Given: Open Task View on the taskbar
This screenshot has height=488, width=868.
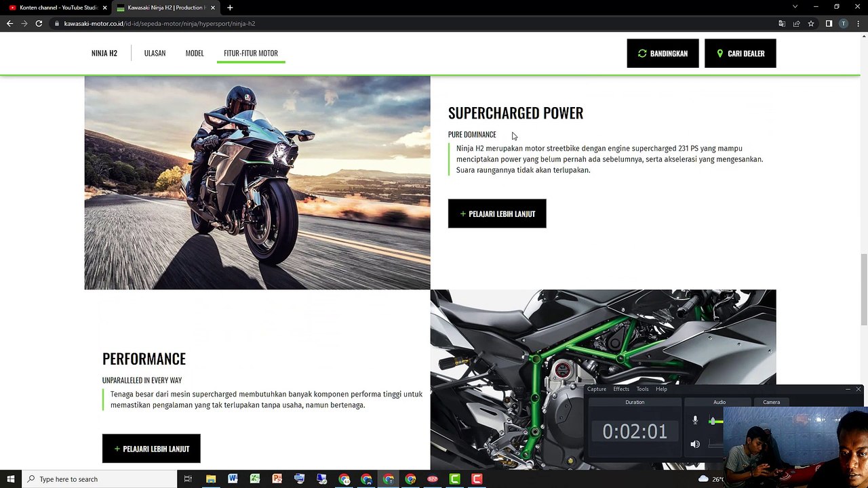Looking at the screenshot, I should pos(188,479).
